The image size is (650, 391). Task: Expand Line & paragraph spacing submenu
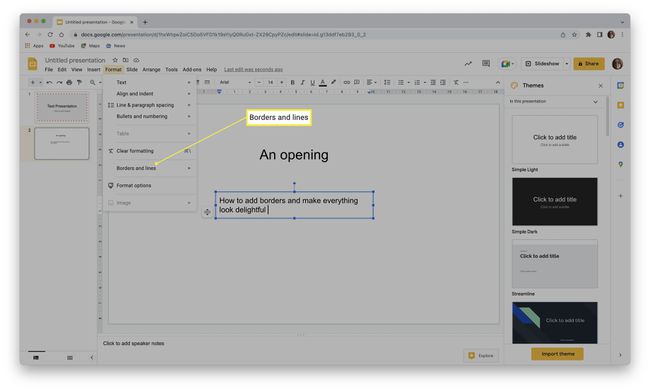click(150, 105)
